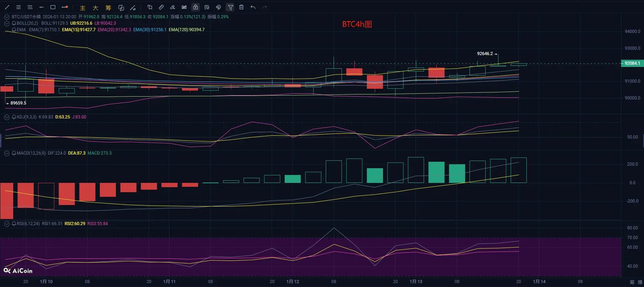Click the 筹 button at bottom right
Viewport: 644px width, 287px height.
(x=632, y=282)
